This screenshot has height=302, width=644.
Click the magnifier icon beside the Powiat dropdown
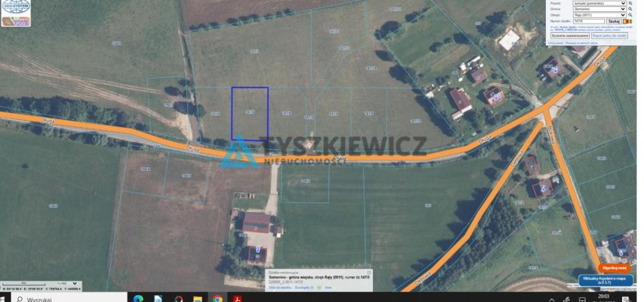pyautogui.click(x=630, y=3)
